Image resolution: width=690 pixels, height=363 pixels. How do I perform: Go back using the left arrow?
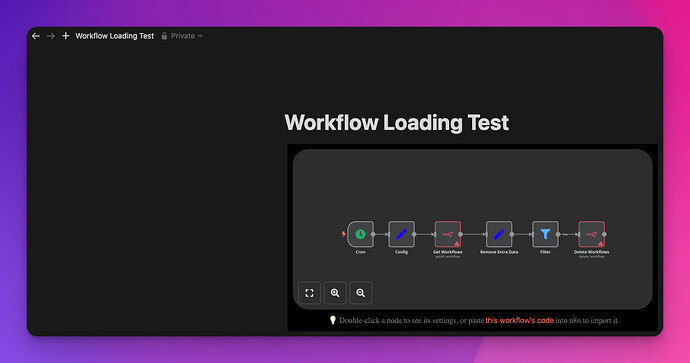pyautogui.click(x=36, y=36)
